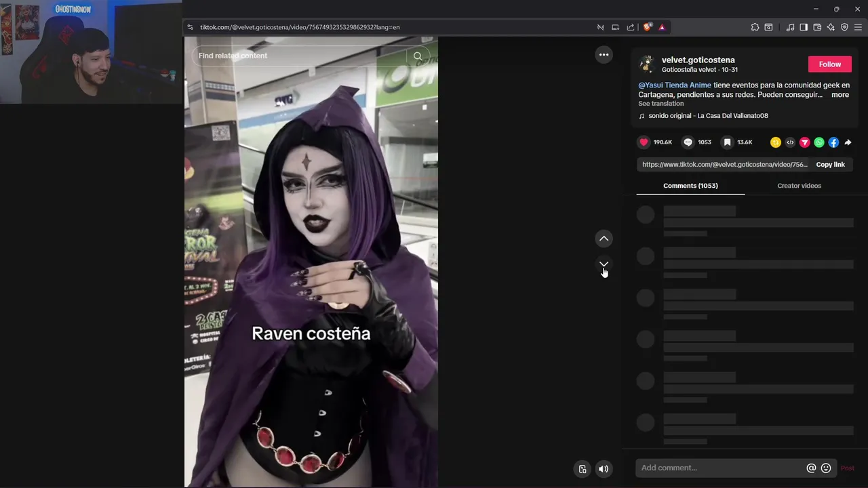Open the three-dot video options menu
Image resolution: width=868 pixels, height=488 pixels.
point(604,55)
